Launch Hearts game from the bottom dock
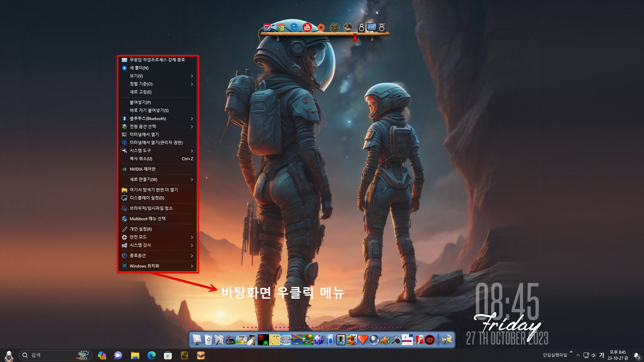 [x=363, y=340]
